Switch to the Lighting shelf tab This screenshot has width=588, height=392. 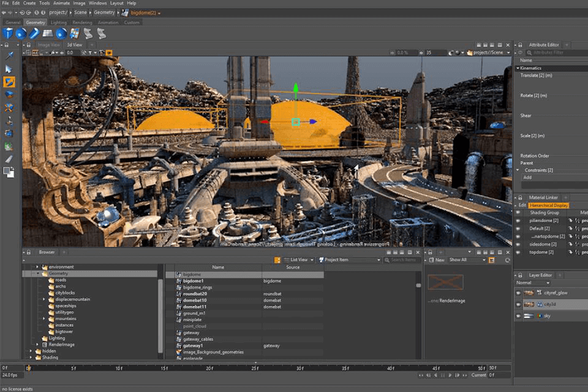[x=59, y=23]
